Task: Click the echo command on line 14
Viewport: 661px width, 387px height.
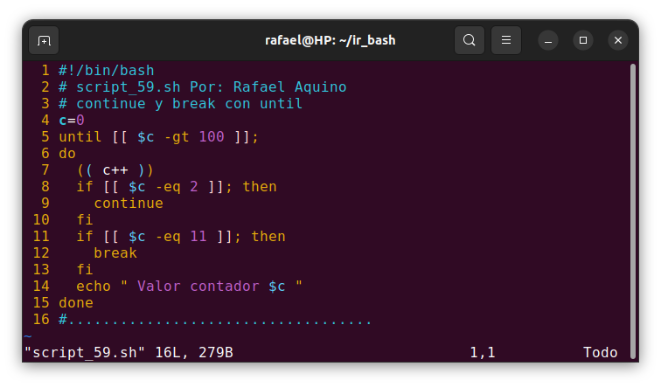Action: pos(93,286)
